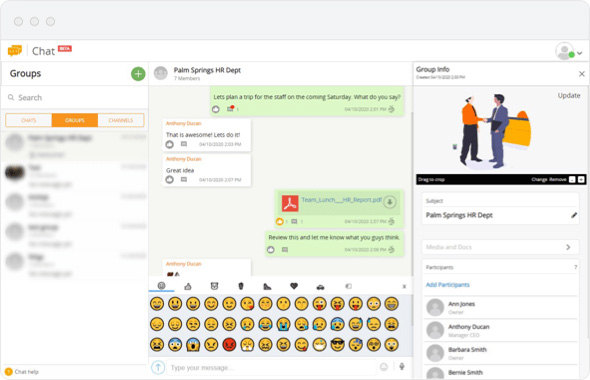Toggle like on the "Great idea" message
The width and height of the screenshot is (590, 380).
pos(170,180)
